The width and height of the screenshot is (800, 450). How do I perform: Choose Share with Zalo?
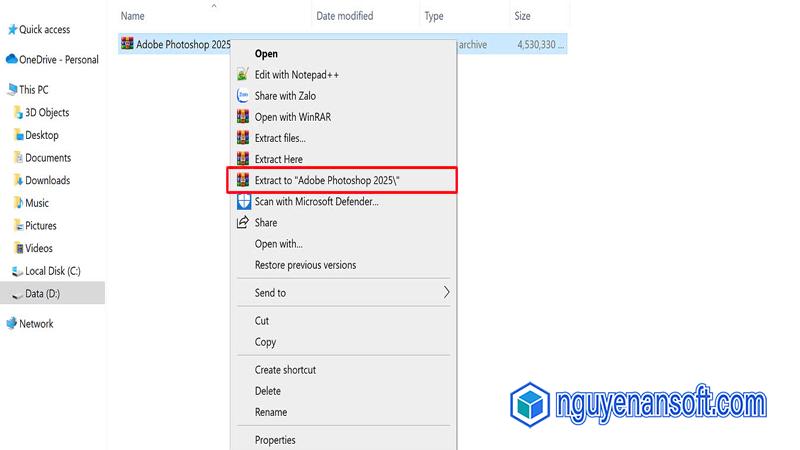tap(344, 96)
